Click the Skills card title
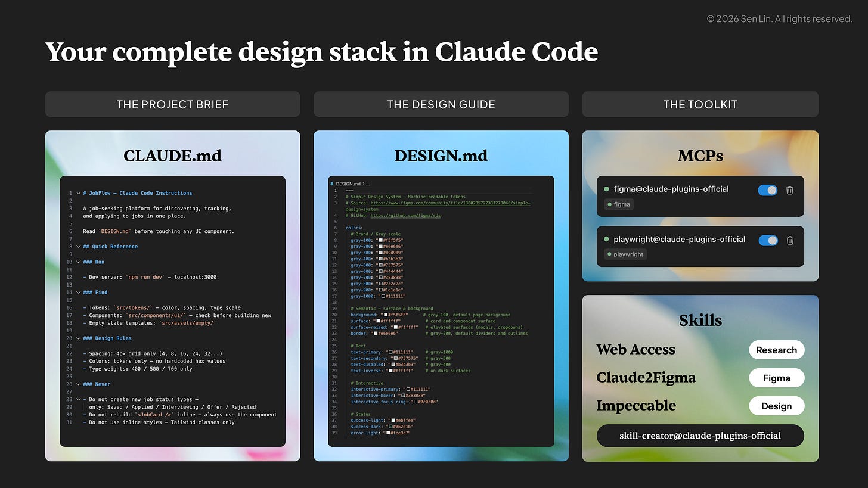Image resolution: width=868 pixels, height=488 pixels. 700,321
